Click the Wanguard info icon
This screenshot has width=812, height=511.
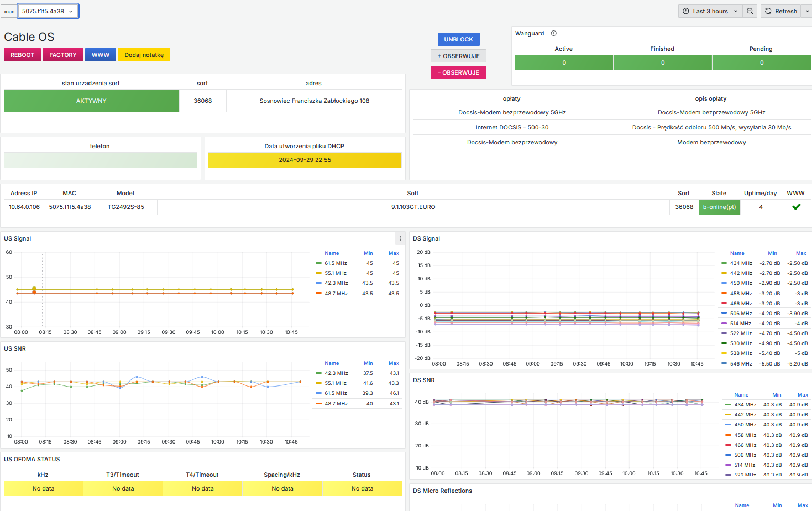click(553, 33)
